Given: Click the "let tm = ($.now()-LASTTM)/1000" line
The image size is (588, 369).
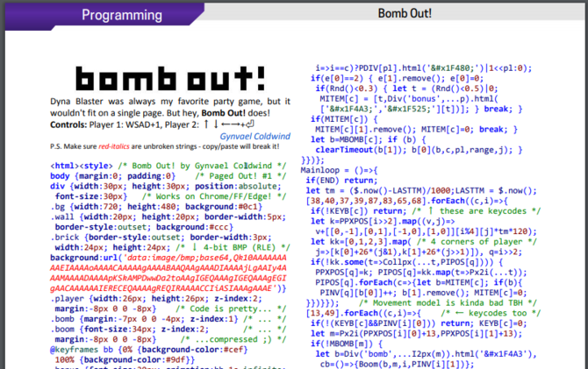Looking at the screenshot, I should click(x=421, y=191).
